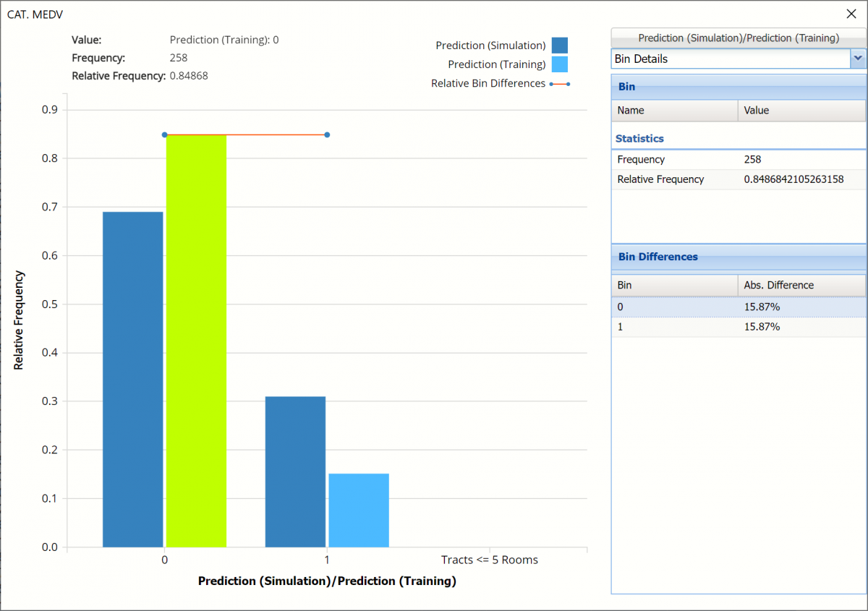Click the Relative Bin Differences legend line icon
Viewport: 868px width, 611px height.
559,84
